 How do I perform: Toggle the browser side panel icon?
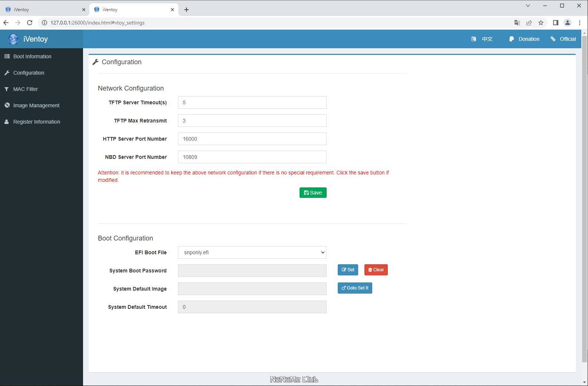click(555, 23)
